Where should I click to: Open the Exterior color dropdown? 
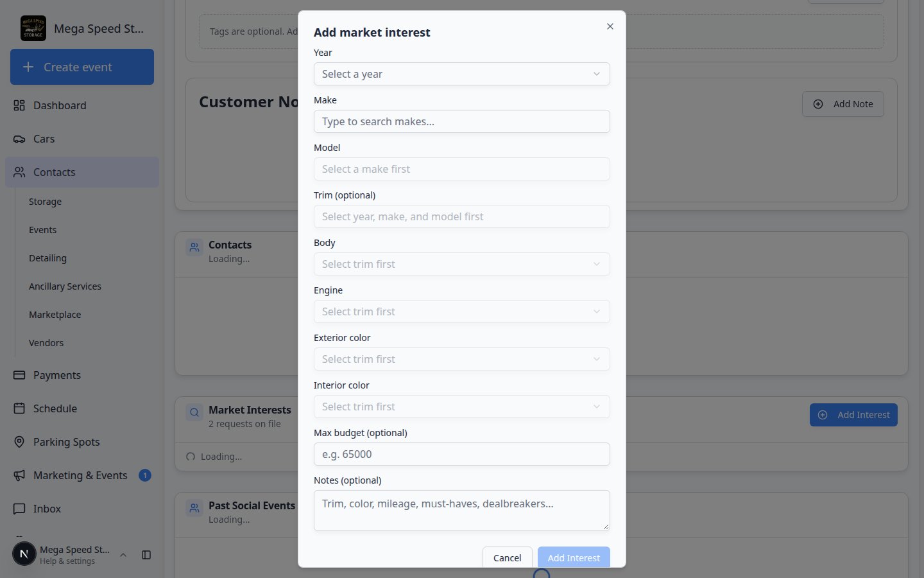[461, 359]
